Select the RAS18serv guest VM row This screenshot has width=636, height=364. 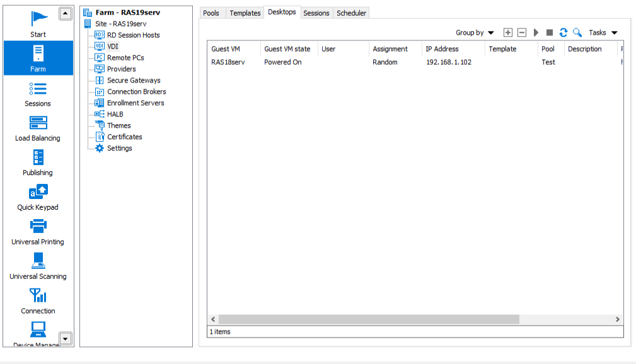228,62
